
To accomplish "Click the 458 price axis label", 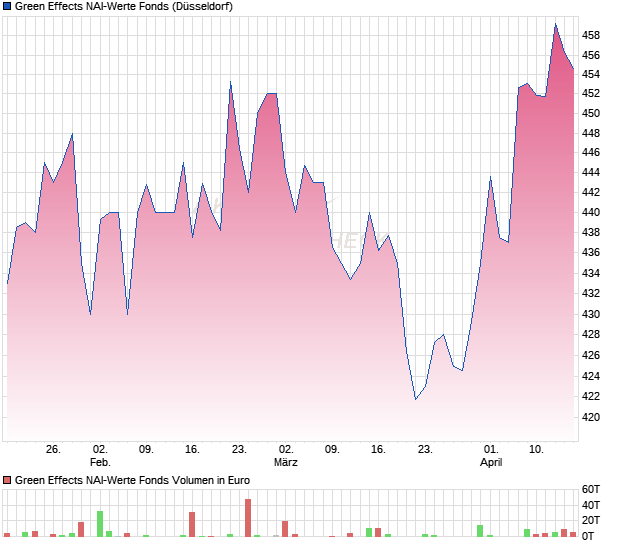I will [x=591, y=35].
